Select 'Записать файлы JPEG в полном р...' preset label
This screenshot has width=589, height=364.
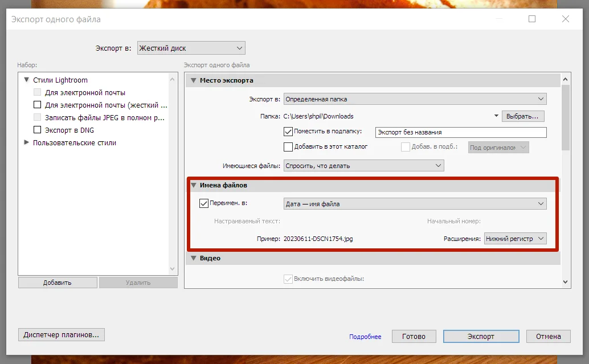105,117
